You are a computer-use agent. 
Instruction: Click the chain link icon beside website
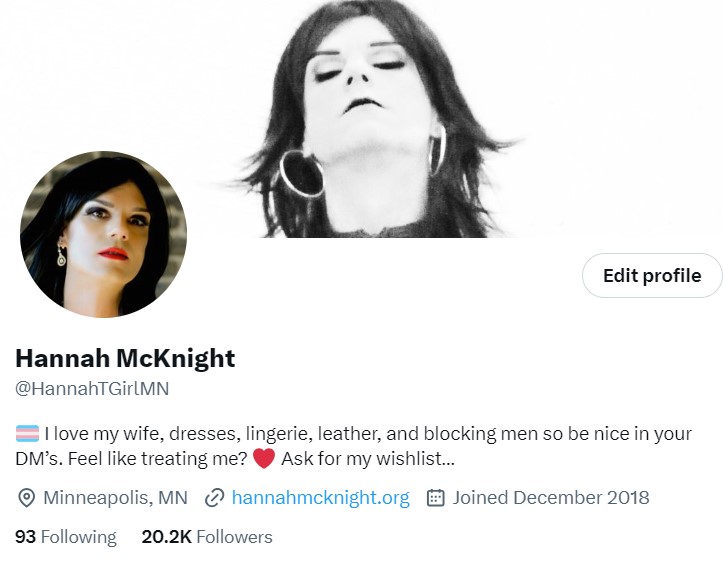[214, 498]
